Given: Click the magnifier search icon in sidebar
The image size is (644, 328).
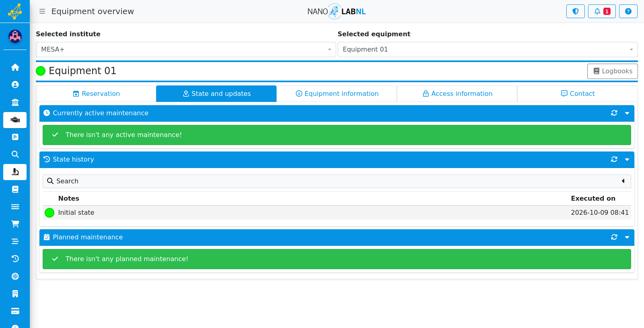Looking at the screenshot, I should click(15, 154).
